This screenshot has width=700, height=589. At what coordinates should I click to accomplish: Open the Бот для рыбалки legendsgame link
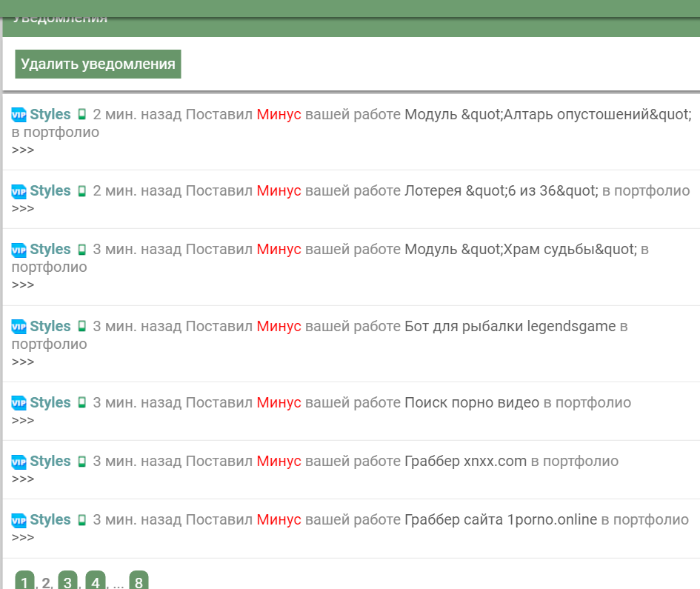pos(510,326)
